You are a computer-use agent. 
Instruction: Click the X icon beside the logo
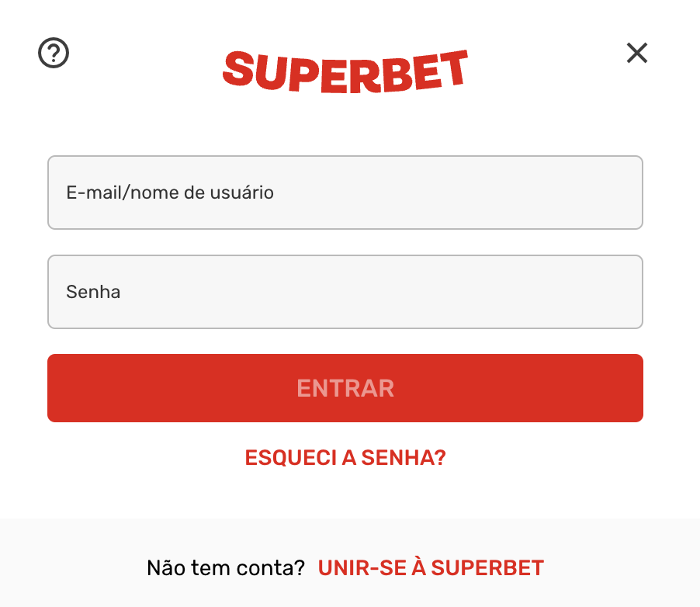click(636, 53)
